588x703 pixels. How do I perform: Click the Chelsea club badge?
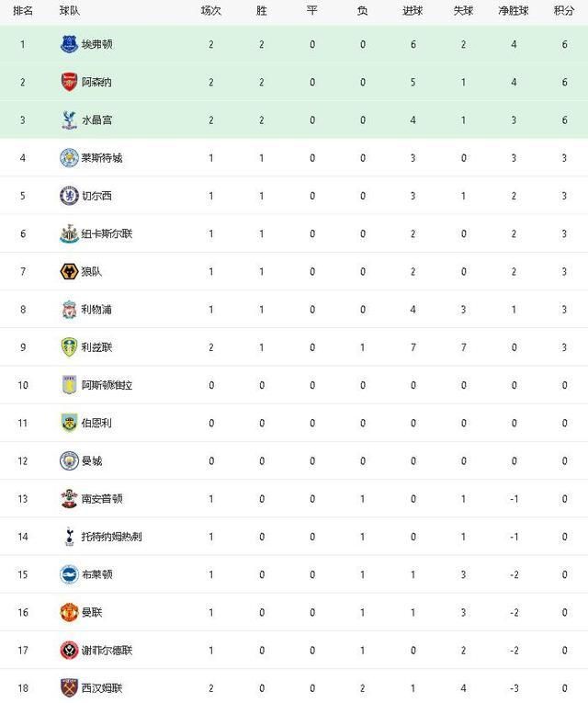point(69,196)
